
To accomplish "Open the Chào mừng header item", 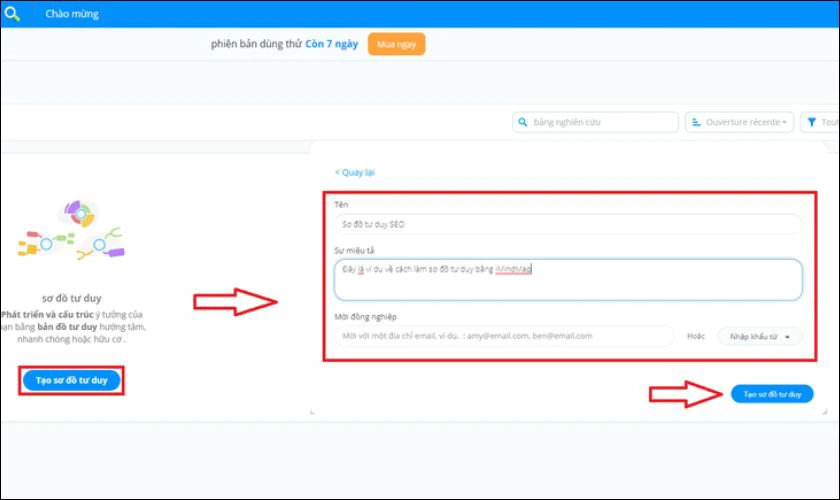I will pos(72,14).
